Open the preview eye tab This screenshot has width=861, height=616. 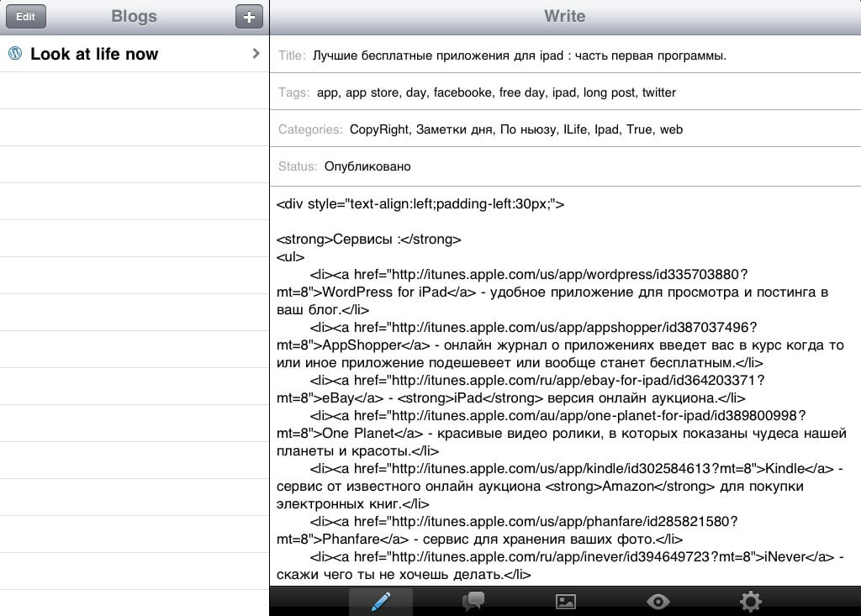tap(658, 602)
